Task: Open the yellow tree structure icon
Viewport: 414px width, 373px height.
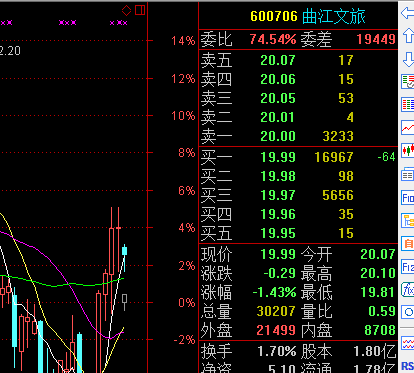Action: (x=407, y=221)
